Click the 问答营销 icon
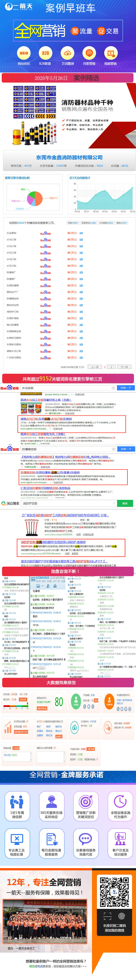The height and width of the screenshot is (980, 136). tap(89, 53)
